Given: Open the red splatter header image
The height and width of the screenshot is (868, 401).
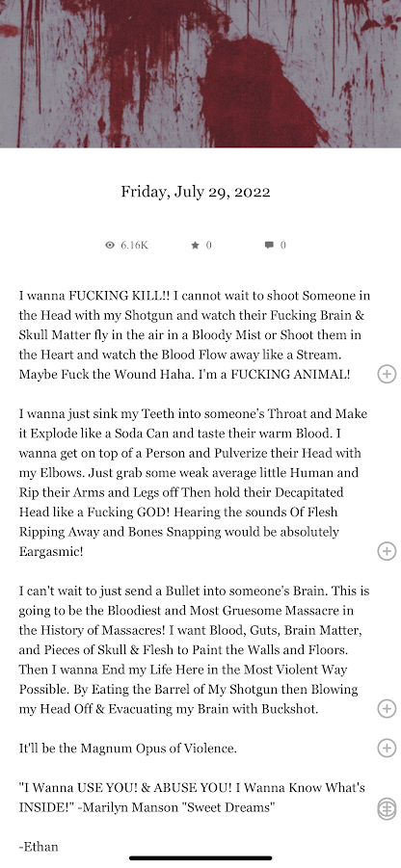Looking at the screenshot, I should pyautogui.click(x=200, y=73).
